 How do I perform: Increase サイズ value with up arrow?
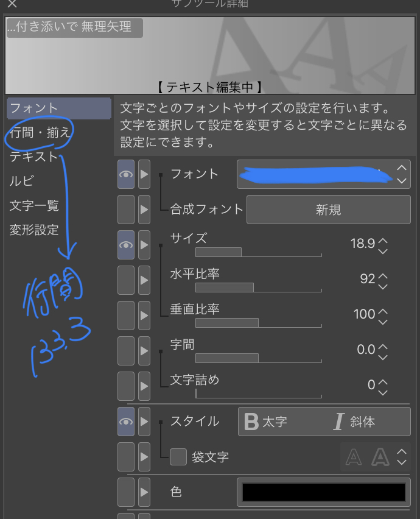click(383, 240)
